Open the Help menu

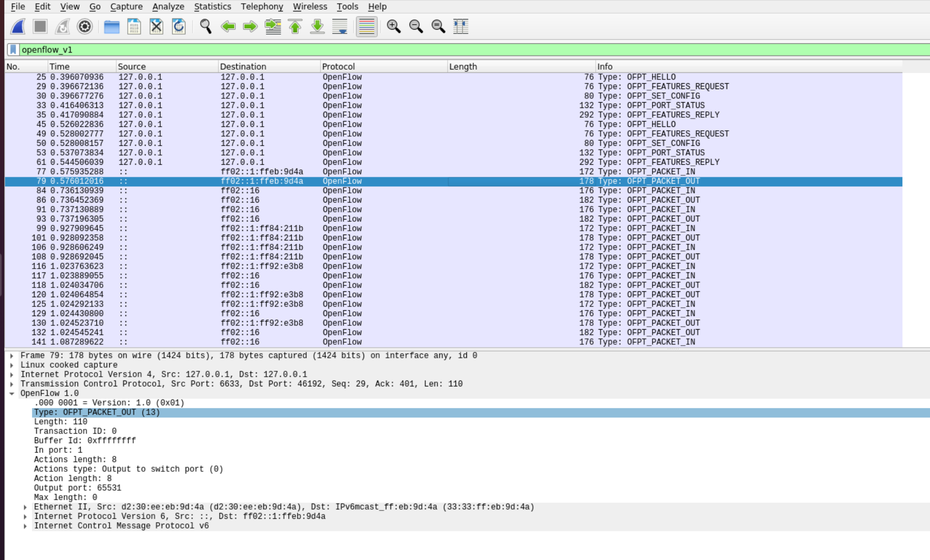tap(377, 6)
